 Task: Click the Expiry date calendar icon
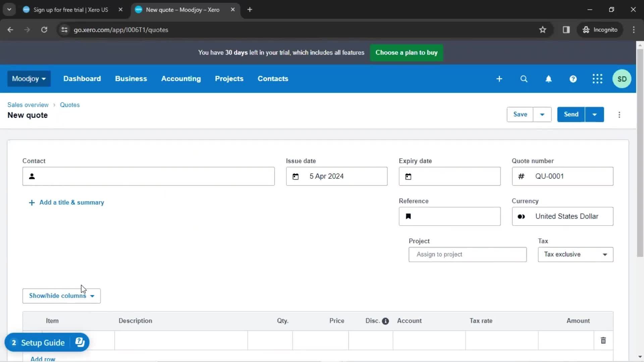pyautogui.click(x=408, y=177)
